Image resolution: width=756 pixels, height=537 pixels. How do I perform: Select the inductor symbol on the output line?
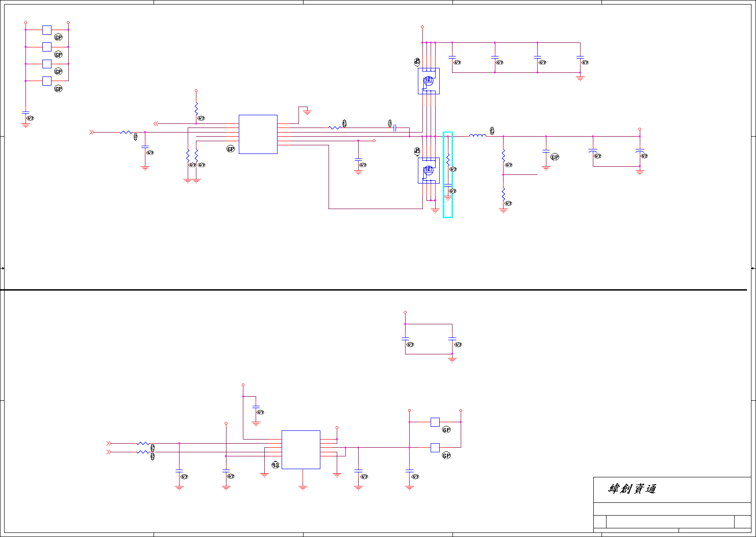(x=477, y=135)
